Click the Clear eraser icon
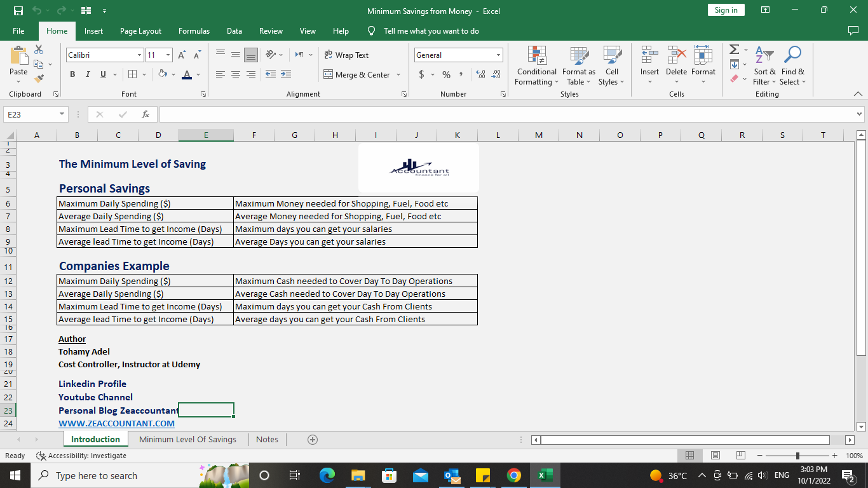Screen dimensions: 868x488 coord(734,79)
